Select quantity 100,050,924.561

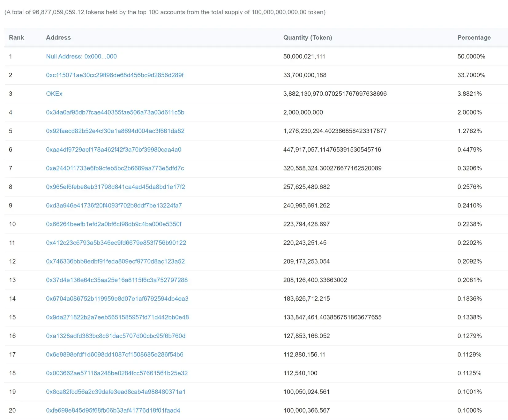pos(306,392)
